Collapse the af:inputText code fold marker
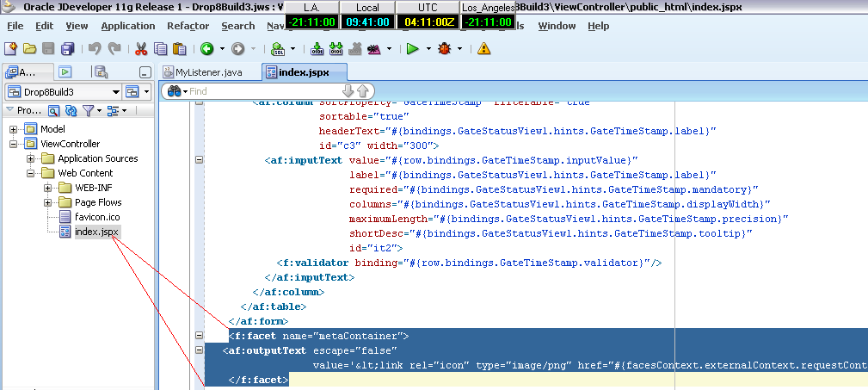This screenshot has width=868, height=390. tap(200, 159)
